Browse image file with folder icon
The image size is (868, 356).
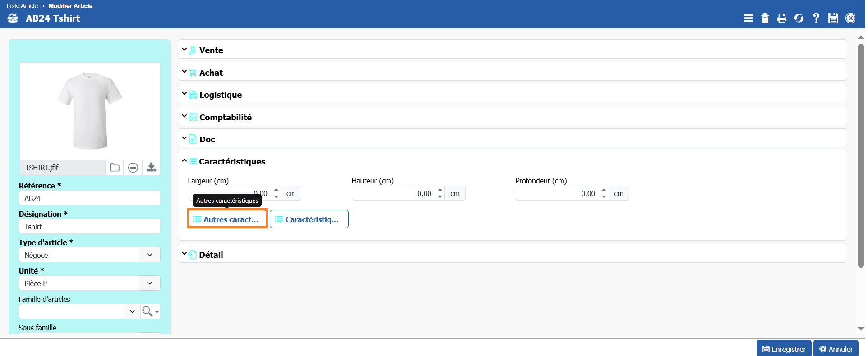[115, 168]
